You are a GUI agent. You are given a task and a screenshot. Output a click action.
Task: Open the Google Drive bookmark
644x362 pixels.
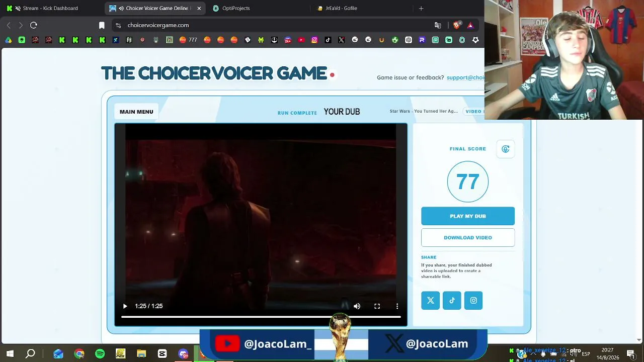pyautogui.click(x=9, y=40)
